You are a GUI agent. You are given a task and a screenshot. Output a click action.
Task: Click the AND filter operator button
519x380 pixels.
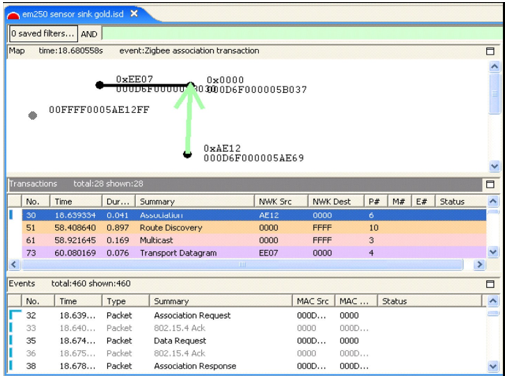[89, 34]
